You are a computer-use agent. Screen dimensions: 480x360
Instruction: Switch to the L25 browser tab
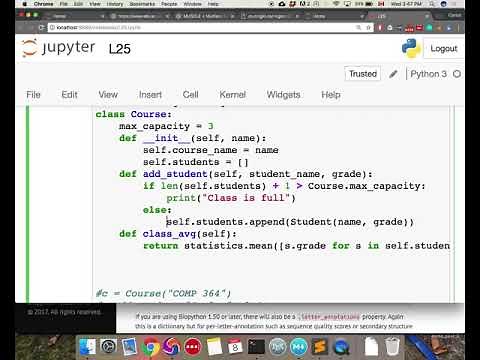(x=398, y=16)
